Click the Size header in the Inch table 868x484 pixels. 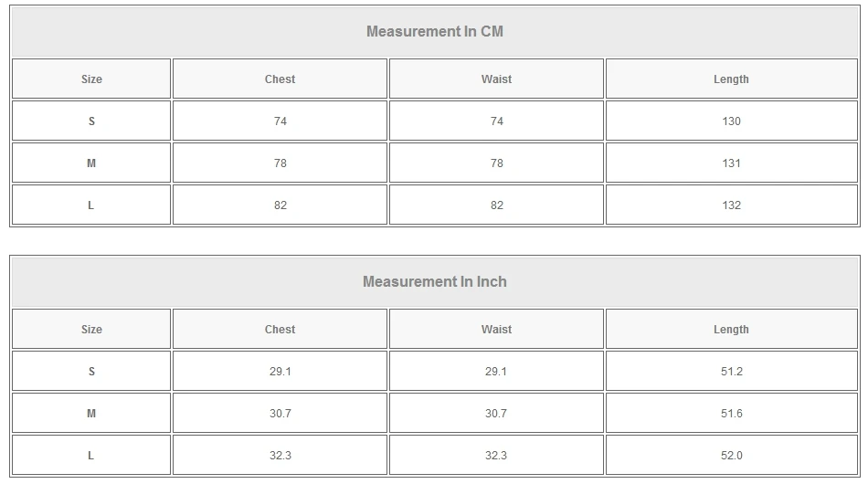click(91, 330)
